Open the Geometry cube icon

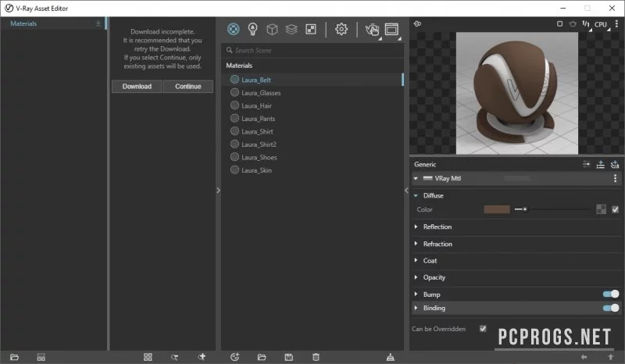(272, 29)
